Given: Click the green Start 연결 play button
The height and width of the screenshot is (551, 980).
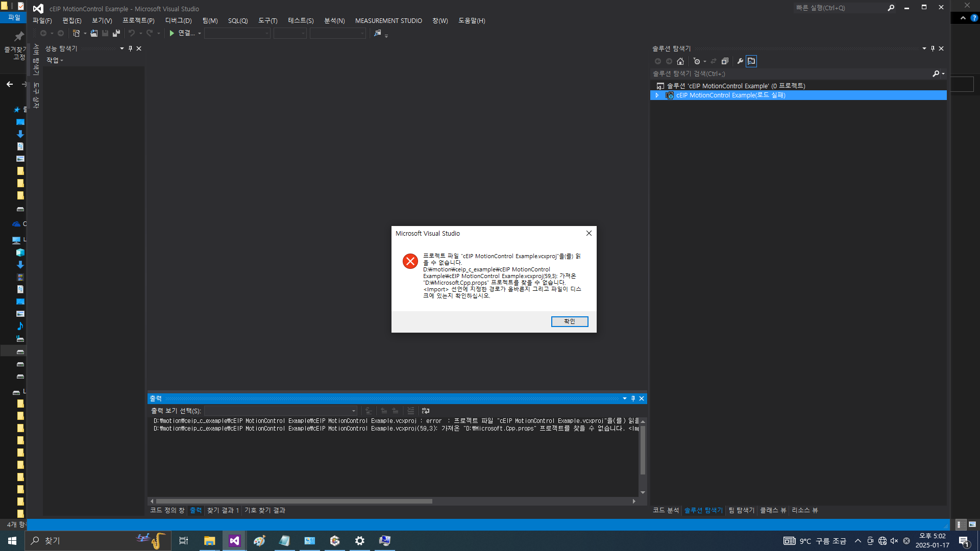Looking at the screenshot, I should [172, 33].
